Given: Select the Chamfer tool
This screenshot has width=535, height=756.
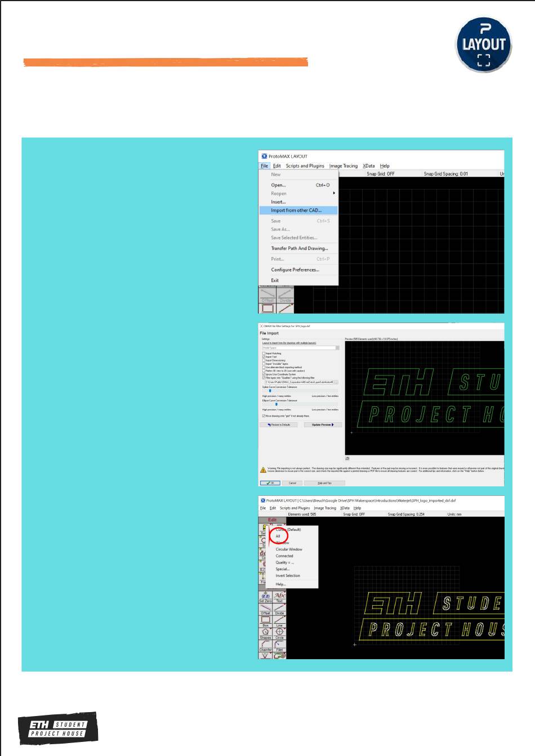Looking at the screenshot, I should click(x=265, y=646).
